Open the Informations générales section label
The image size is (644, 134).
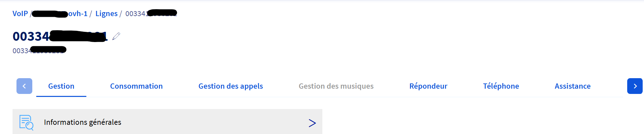[x=82, y=122]
